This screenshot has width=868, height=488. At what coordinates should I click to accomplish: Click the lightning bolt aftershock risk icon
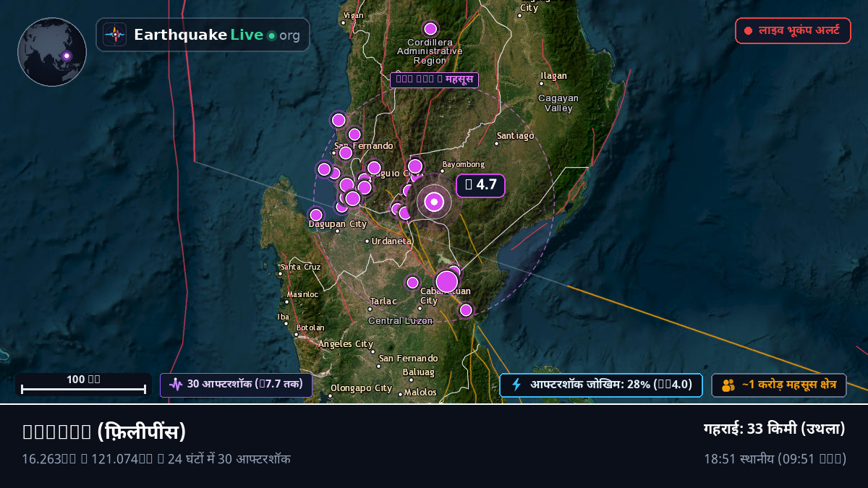[x=516, y=385]
